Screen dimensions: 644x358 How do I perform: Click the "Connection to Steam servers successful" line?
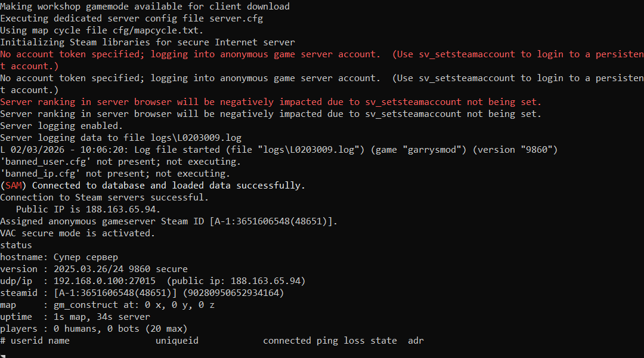(104, 197)
